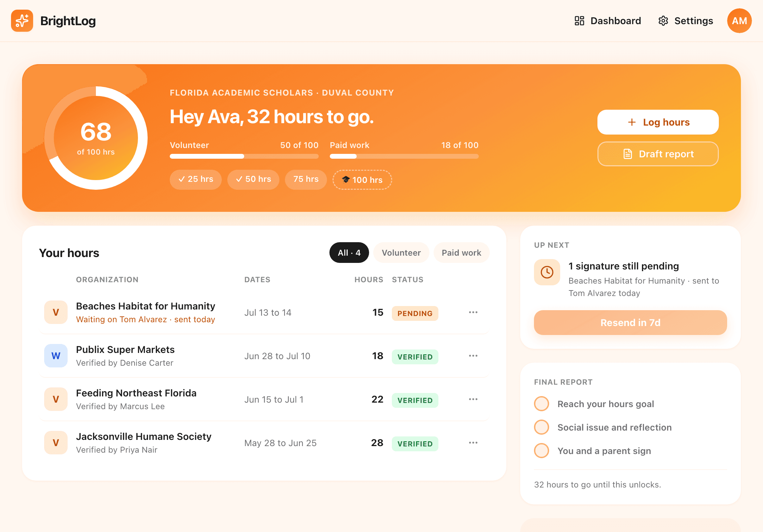Click the 'Jun 15 to Jul 1' date cell
763x532 pixels.
coord(274,400)
